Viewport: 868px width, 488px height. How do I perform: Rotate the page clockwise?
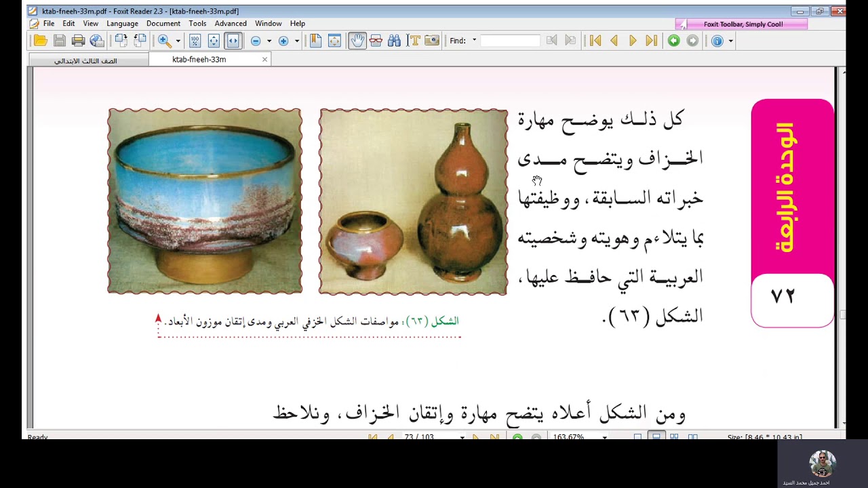(x=121, y=41)
